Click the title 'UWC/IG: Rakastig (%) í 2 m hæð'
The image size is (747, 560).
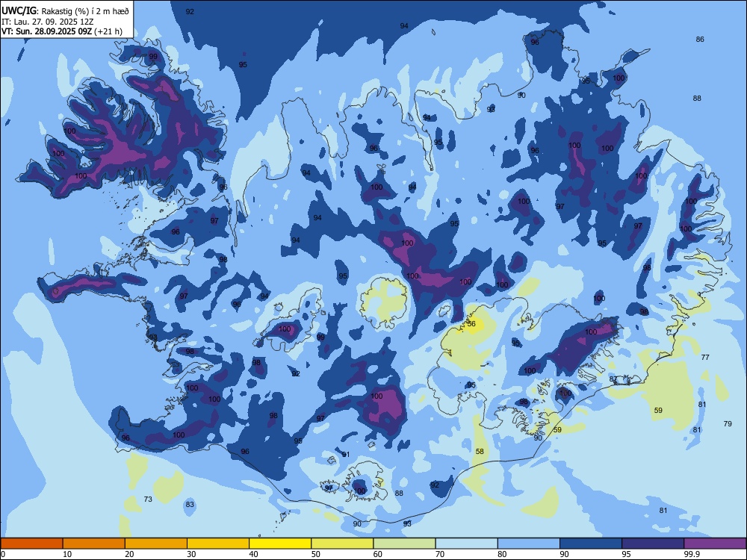click(x=65, y=11)
